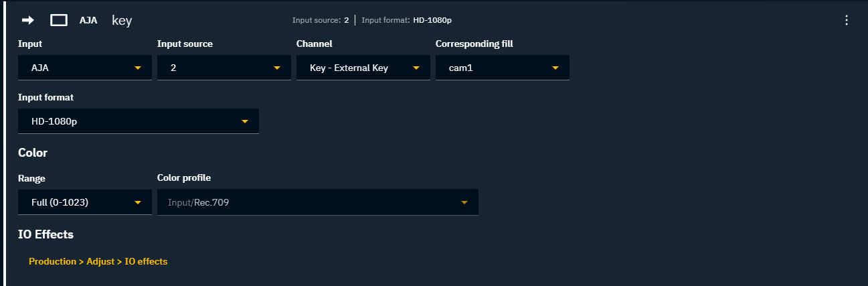The image size is (868, 286).
Task: Click the rectangle screen icon beside AJA
Action: coord(59,20)
